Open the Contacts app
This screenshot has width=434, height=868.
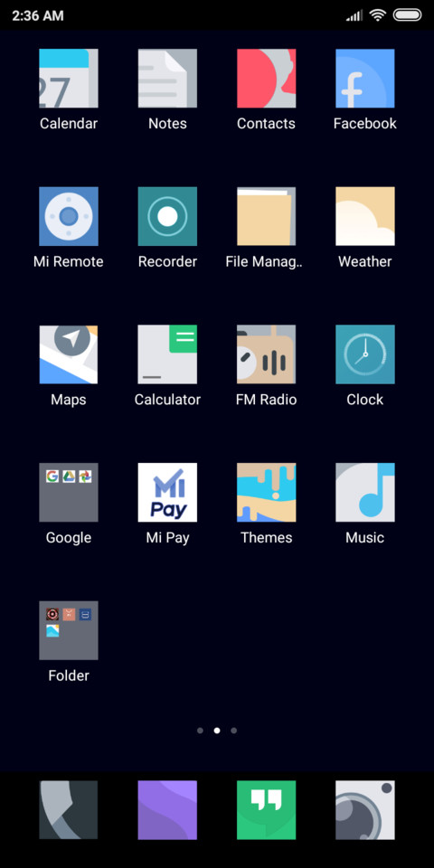coord(266,78)
